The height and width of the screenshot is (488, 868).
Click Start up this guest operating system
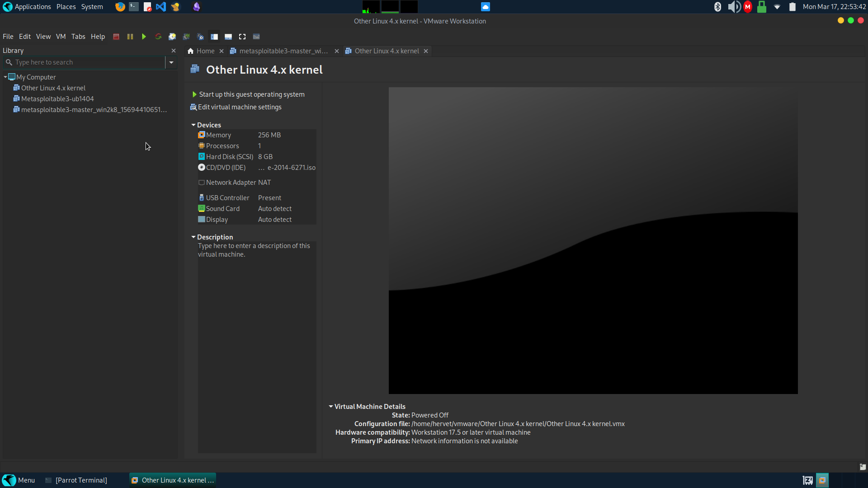point(251,94)
